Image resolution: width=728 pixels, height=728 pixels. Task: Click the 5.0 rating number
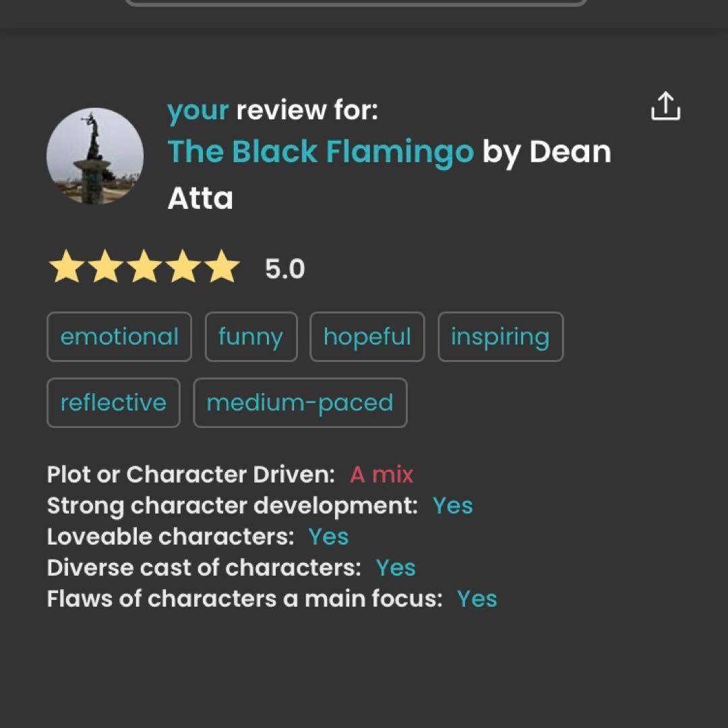click(x=284, y=269)
